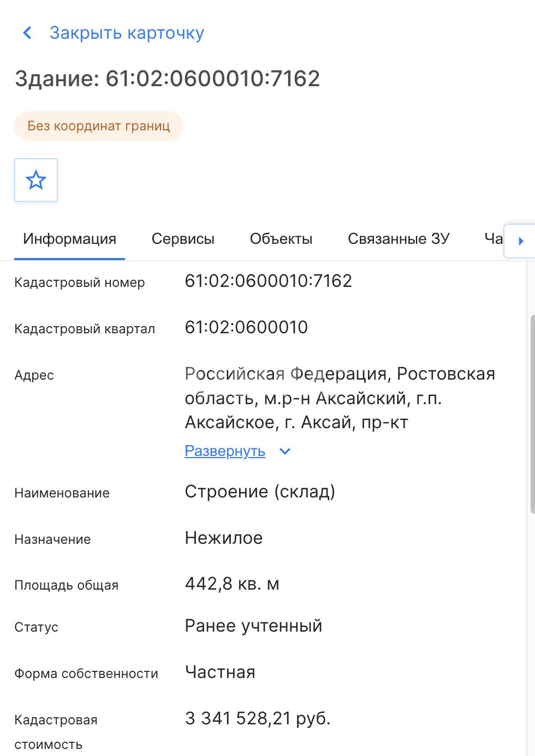Click the vertical scrollbar thumb
The width and height of the screenshot is (535, 756).
[532, 415]
